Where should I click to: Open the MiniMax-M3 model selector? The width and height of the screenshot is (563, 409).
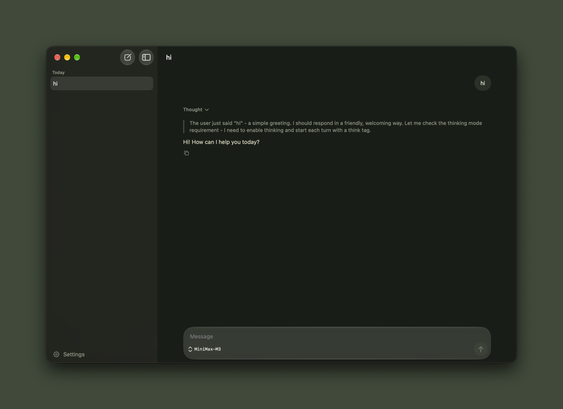click(205, 349)
